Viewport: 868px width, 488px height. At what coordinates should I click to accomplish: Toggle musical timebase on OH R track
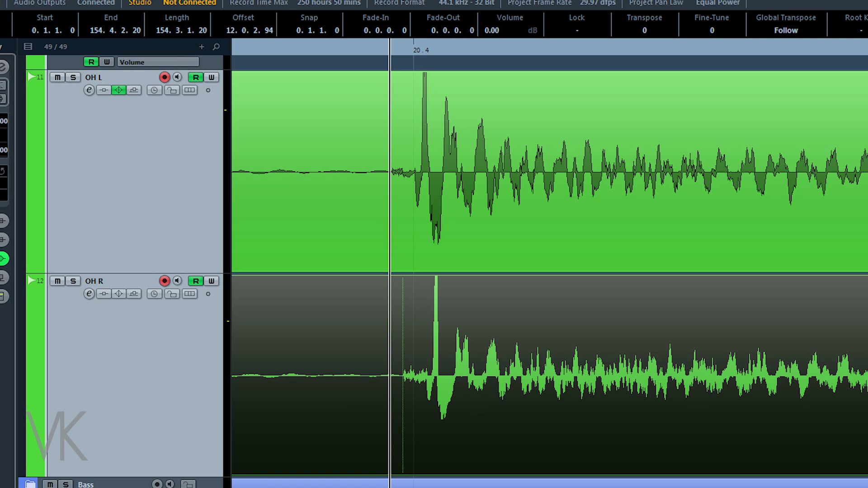pos(154,294)
